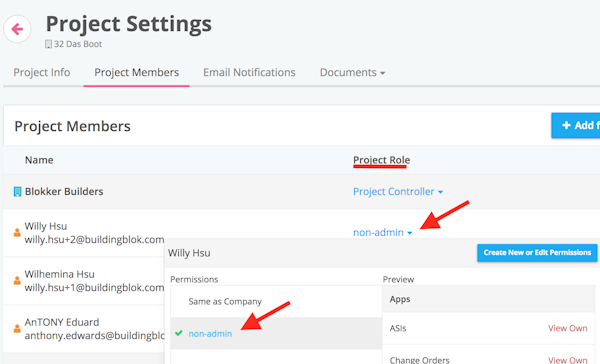This screenshot has height=364, width=600.
Task: Click the name Wilhemina Hsu
Action: click(x=59, y=274)
